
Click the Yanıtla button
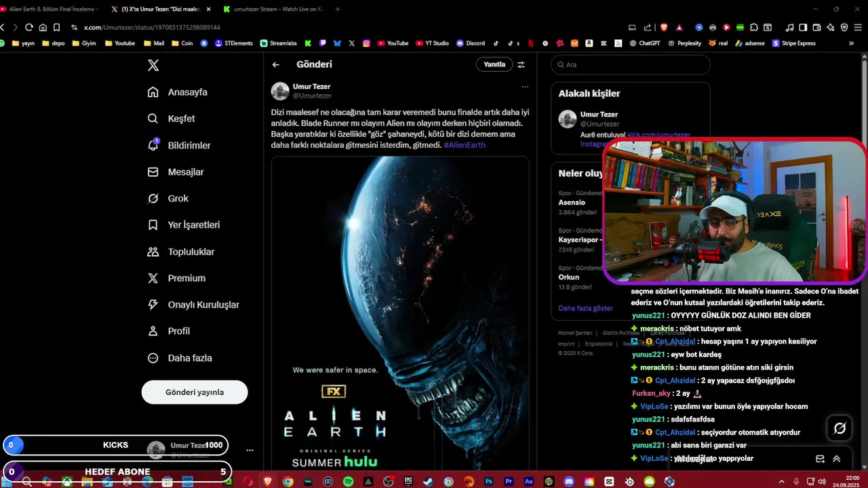(x=494, y=64)
